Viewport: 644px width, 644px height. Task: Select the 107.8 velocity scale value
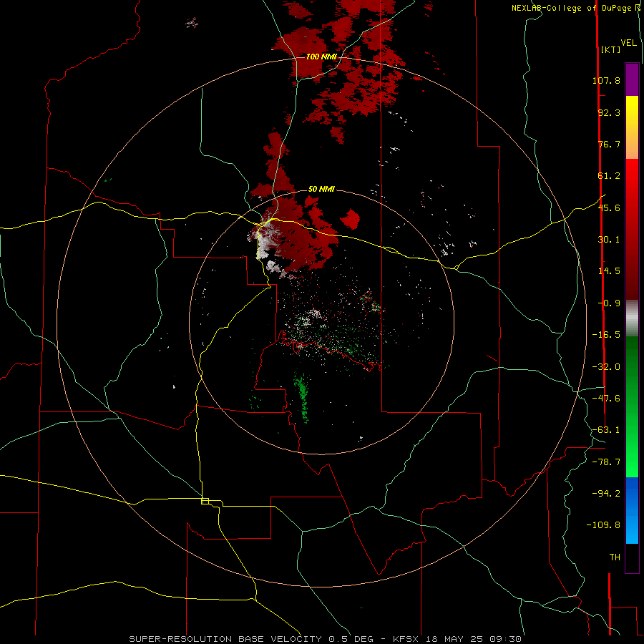(606, 80)
